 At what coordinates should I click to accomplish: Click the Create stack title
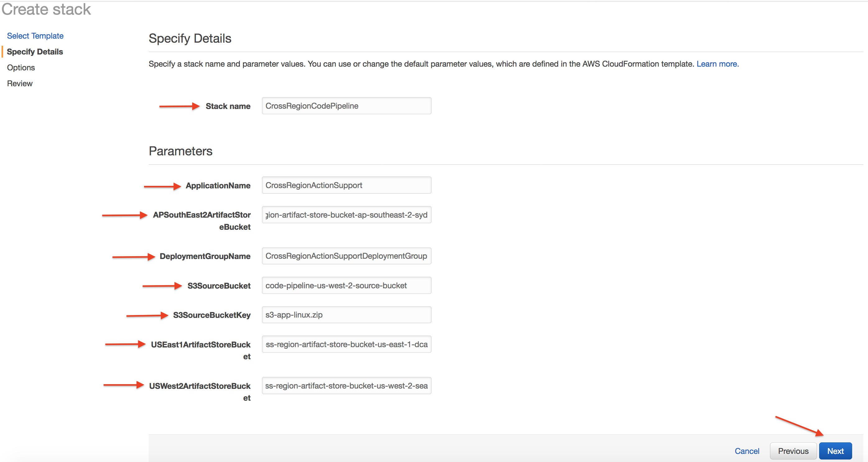coord(46,9)
